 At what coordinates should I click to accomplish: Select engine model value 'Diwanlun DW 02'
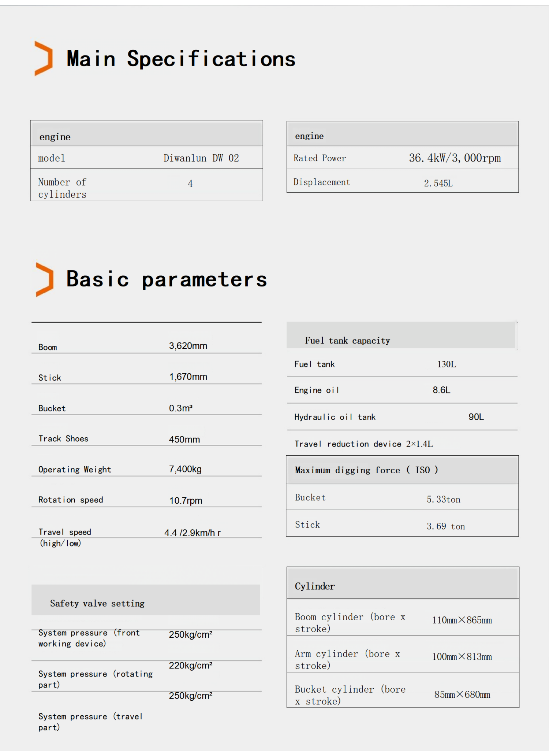(201, 158)
